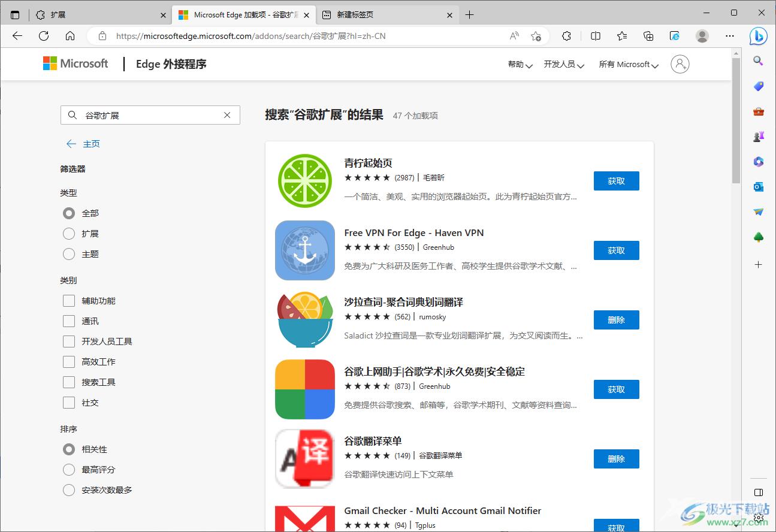The image size is (776, 532).
Task: Reload the current page
Action: click(44, 36)
